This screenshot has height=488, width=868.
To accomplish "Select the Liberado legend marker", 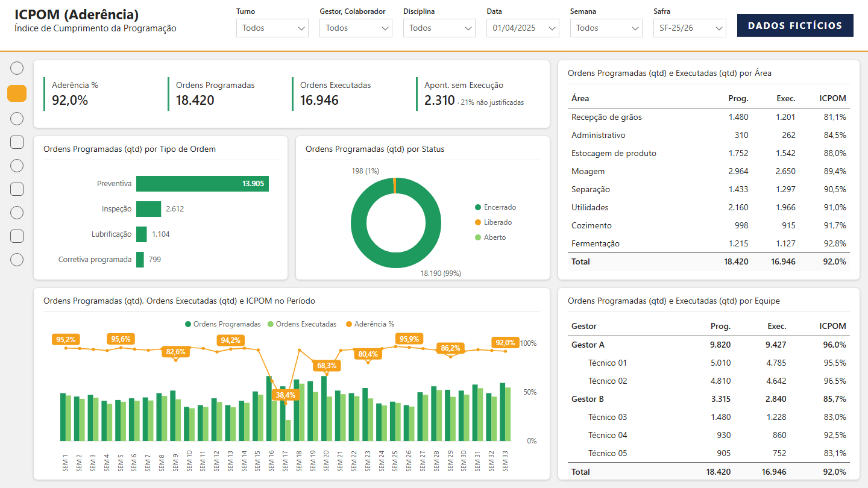I will click(478, 222).
